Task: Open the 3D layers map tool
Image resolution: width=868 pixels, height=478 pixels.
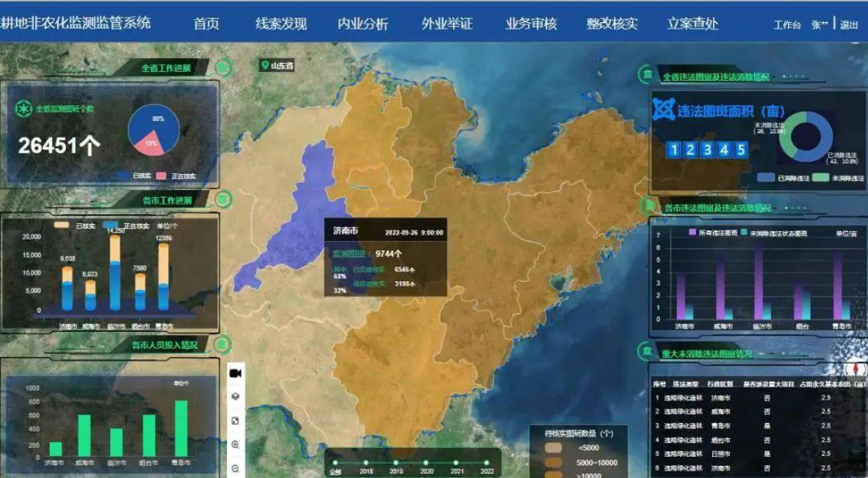Action: 235,396
